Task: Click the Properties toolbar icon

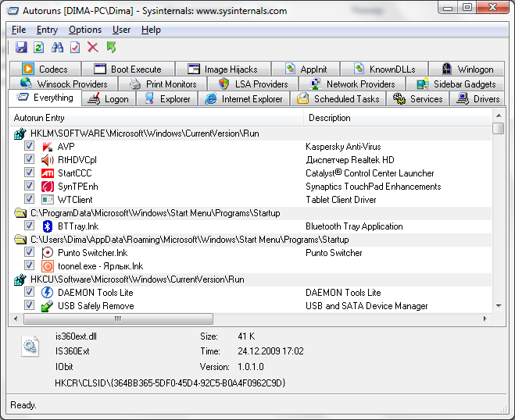Action: [75, 48]
